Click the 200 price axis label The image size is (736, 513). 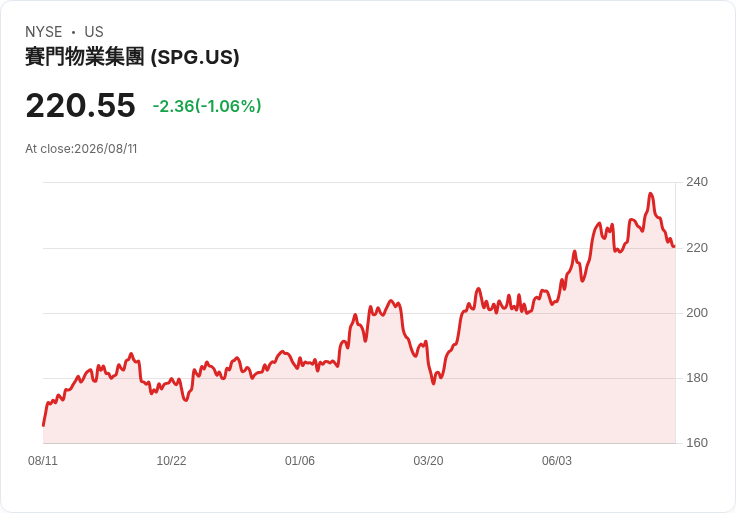pyautogui.click(x=697, y=313)
